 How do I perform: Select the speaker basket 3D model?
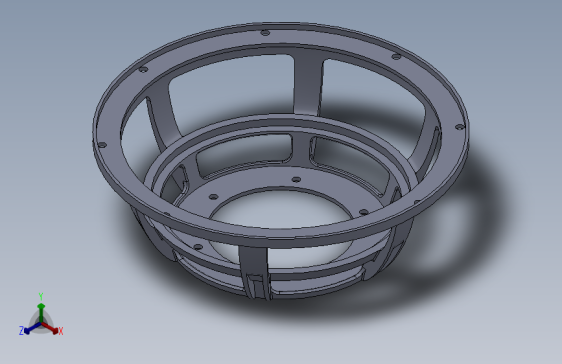point(281,160)
